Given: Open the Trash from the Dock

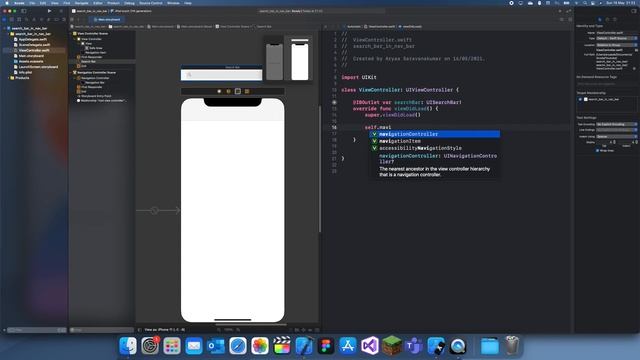Looking at the screenshot, I should click(512, 346).
